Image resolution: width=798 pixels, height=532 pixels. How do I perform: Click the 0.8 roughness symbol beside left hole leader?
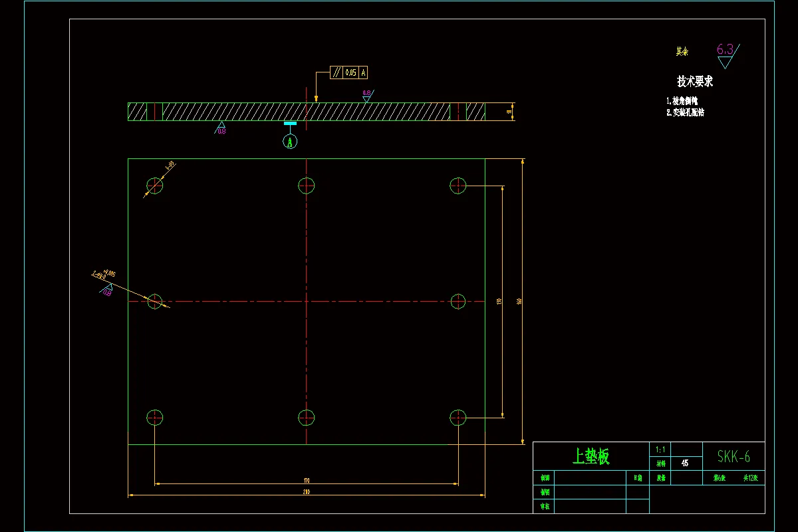tap(106, 291)
